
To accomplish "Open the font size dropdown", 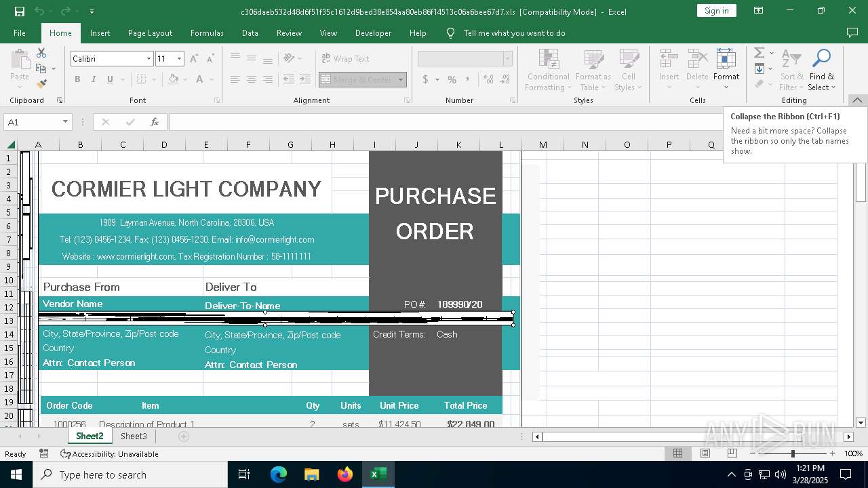I will click(x=179, y=59).
